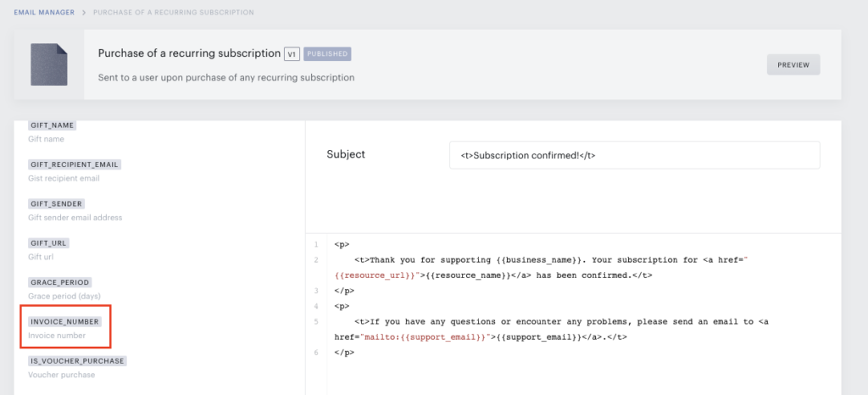
Task: Select the GIFT_URL variable tag
Action: (49, 243)
